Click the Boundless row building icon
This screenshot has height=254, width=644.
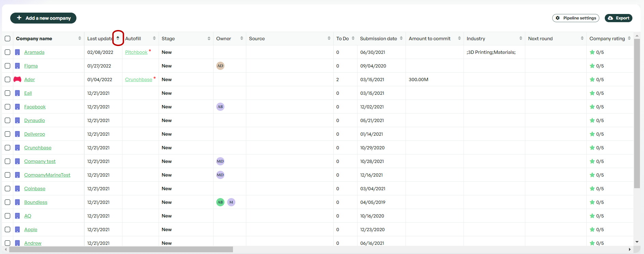pyautogui.click(x=17, y=202)
